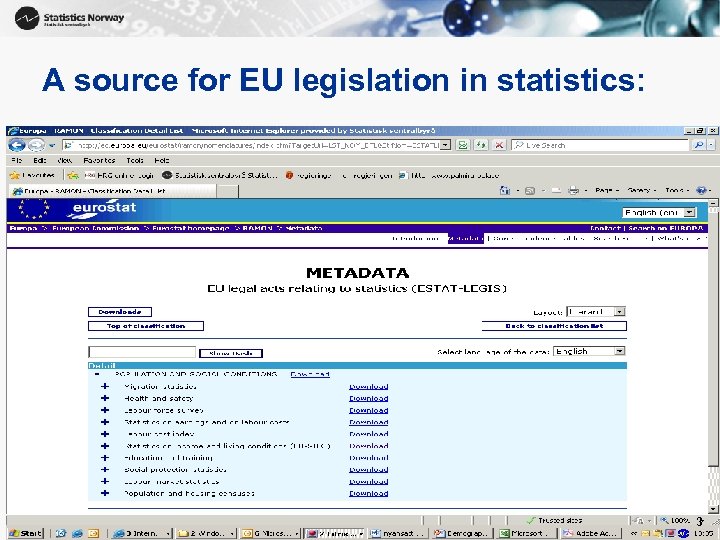Click the Windows Start button
Screen dimensions: 720x540
[26, 533]
